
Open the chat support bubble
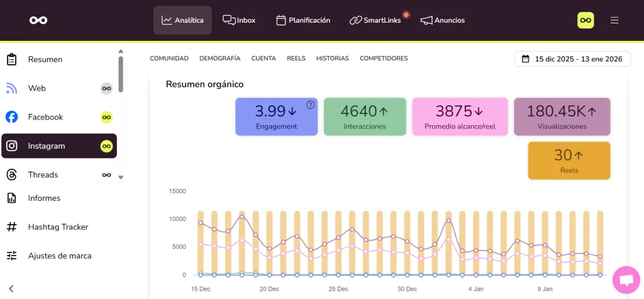click(x=626, y=281)
